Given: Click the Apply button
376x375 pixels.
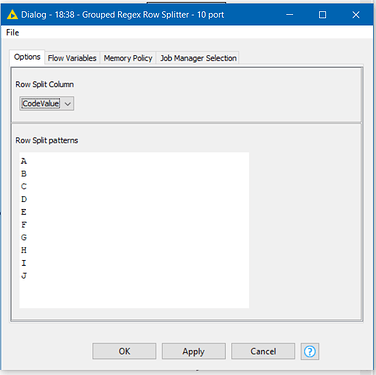Looking at the screenshot, I should [194, 351].
